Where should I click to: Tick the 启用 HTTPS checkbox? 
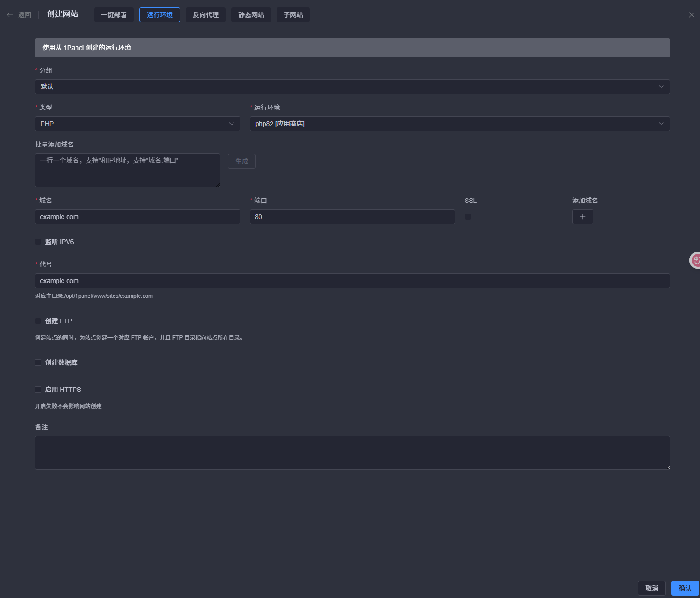38,390
